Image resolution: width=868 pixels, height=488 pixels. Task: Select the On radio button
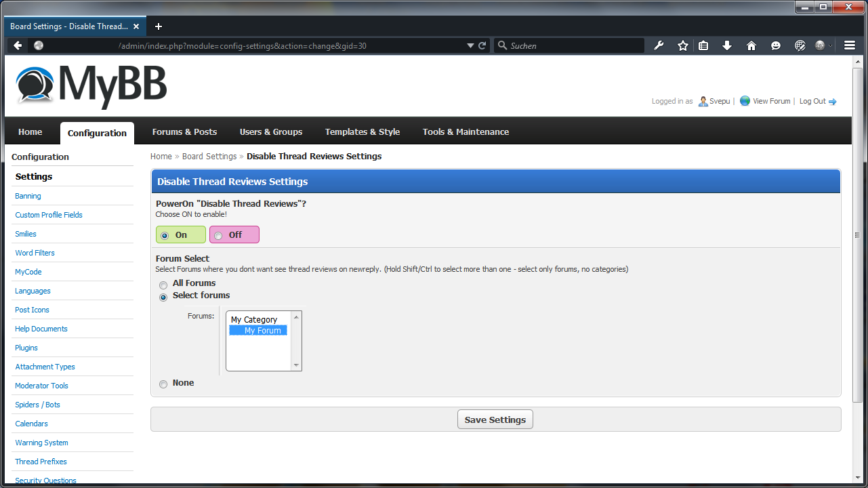coord(165,236)
